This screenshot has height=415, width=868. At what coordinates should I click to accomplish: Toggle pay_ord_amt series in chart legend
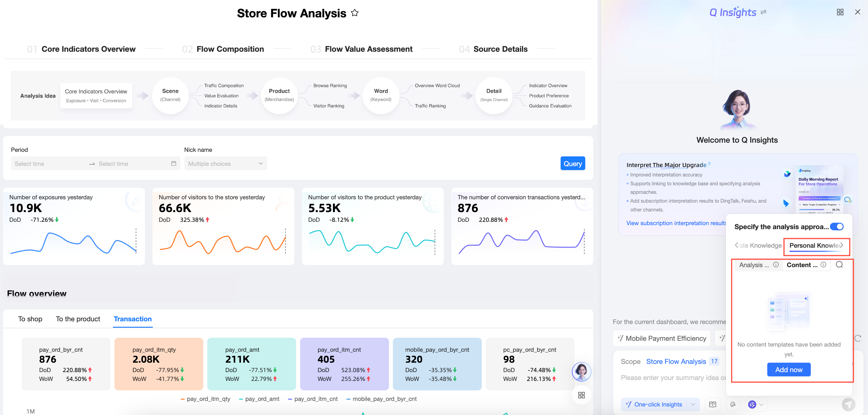(x=259, y=399)
